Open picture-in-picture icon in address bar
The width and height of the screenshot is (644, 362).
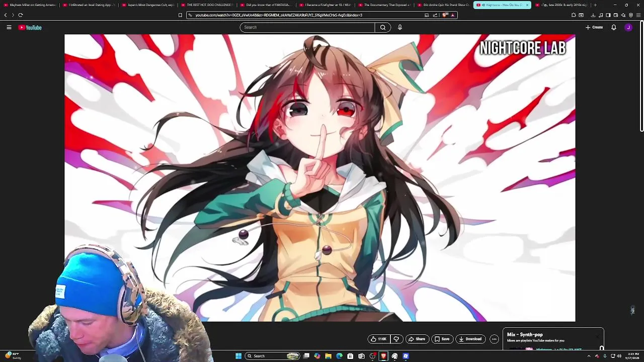point(427,15)
